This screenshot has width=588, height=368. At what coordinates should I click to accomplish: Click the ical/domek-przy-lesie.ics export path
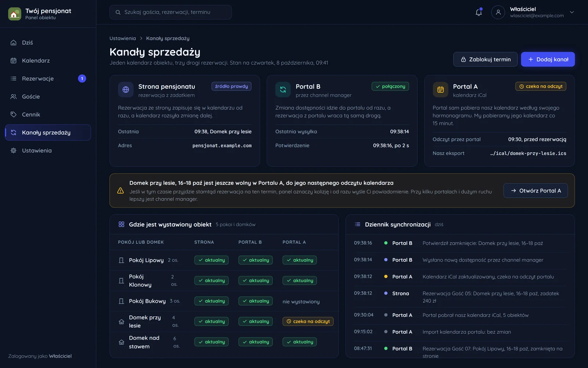click(528, 153)
